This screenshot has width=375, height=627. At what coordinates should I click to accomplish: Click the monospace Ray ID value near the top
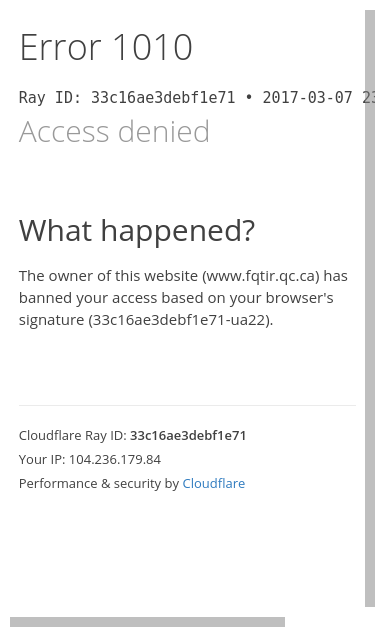[x=163, y=98]
